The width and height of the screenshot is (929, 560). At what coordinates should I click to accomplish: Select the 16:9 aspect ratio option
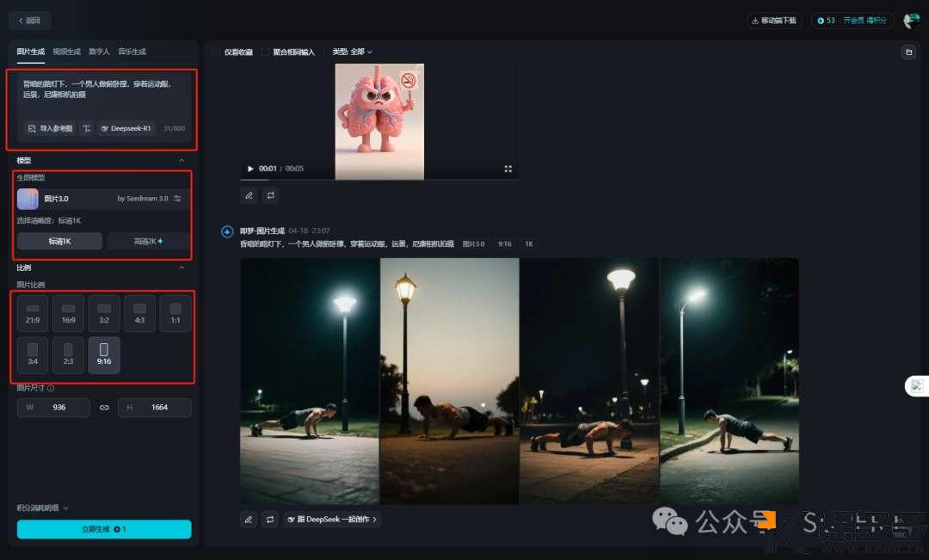(68, 313)
